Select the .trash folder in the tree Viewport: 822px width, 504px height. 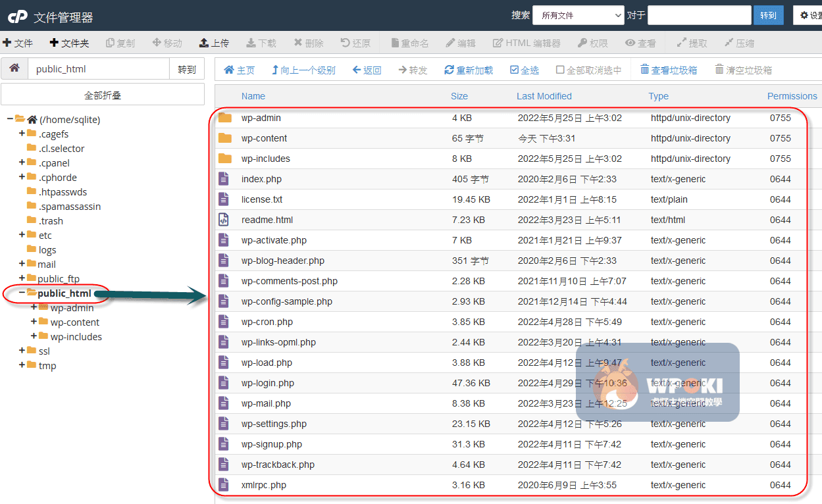tap(51, 220)
